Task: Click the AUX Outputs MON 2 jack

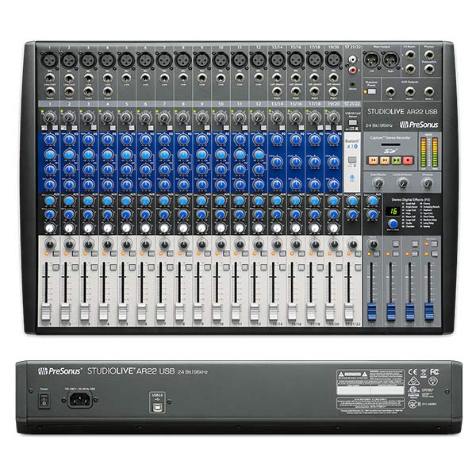Action: [429, 91]
